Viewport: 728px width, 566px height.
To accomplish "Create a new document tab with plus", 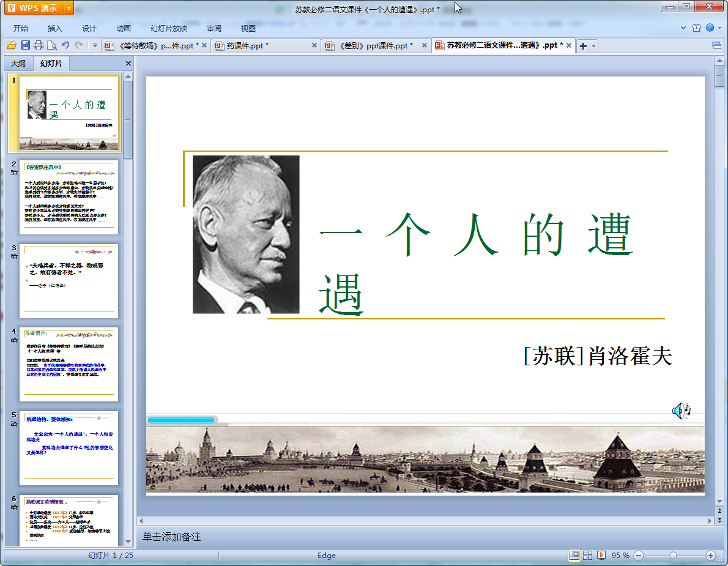I will [x=583, y=46].
